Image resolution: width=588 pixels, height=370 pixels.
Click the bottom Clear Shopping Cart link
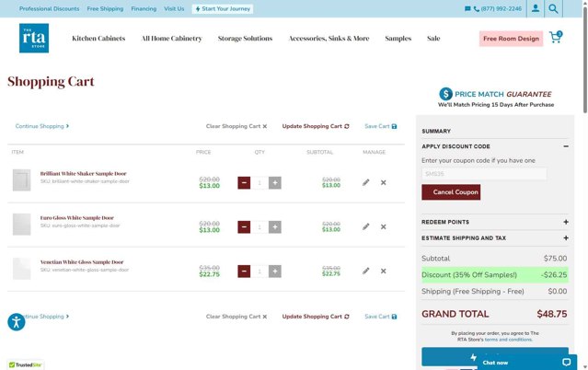[236, 317]
